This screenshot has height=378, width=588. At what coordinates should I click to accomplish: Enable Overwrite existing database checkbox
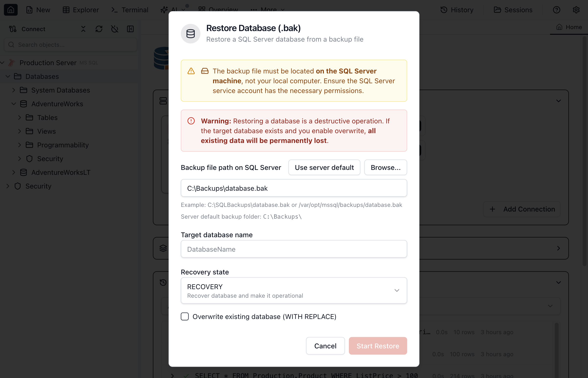(x=185, y=317)
